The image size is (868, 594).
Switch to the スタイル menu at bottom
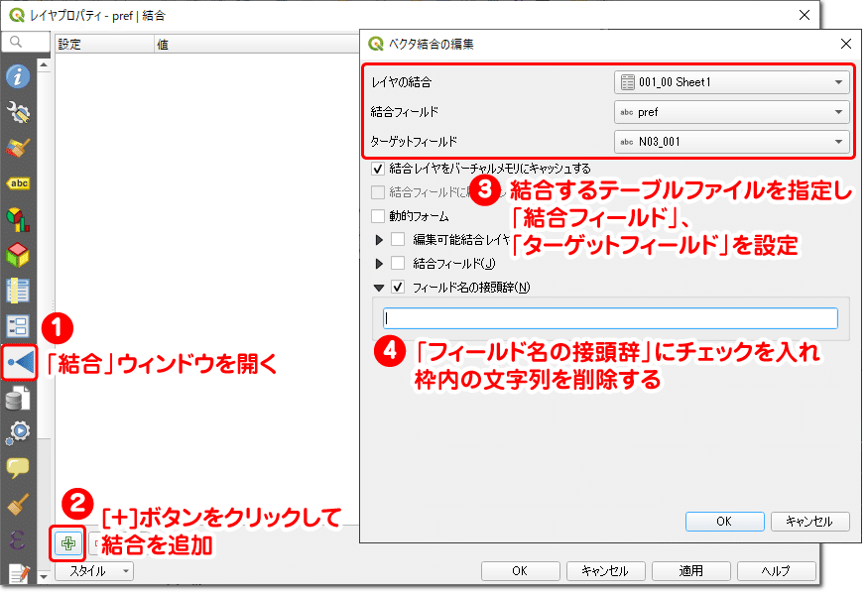coord(94,571)
